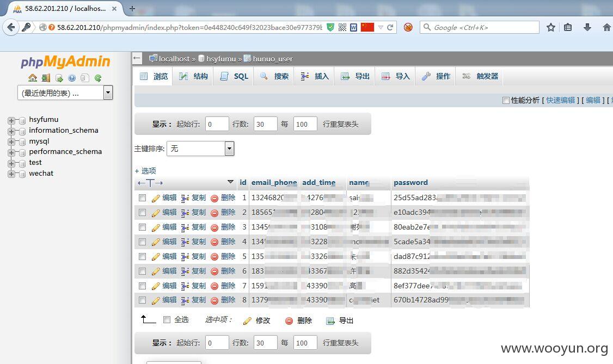Expand the performance_schema database node
The height and width of the screenshot is (364, 613).
11,152
